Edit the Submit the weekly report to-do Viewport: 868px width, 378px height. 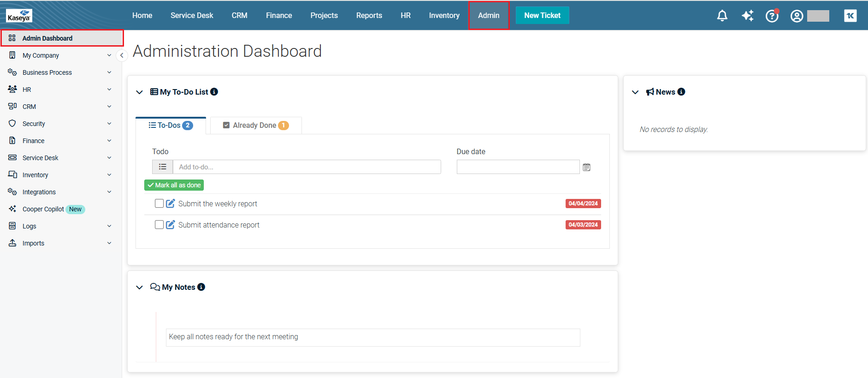171,204
